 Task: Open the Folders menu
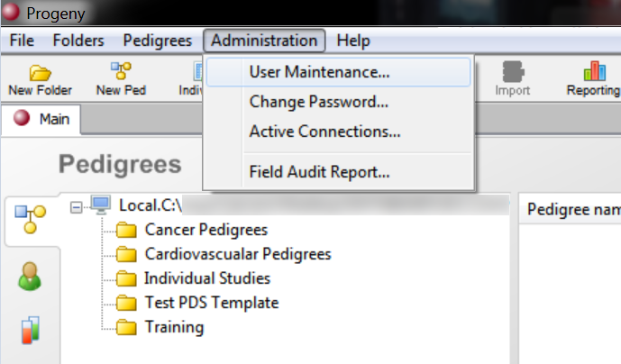pos(78,41)
